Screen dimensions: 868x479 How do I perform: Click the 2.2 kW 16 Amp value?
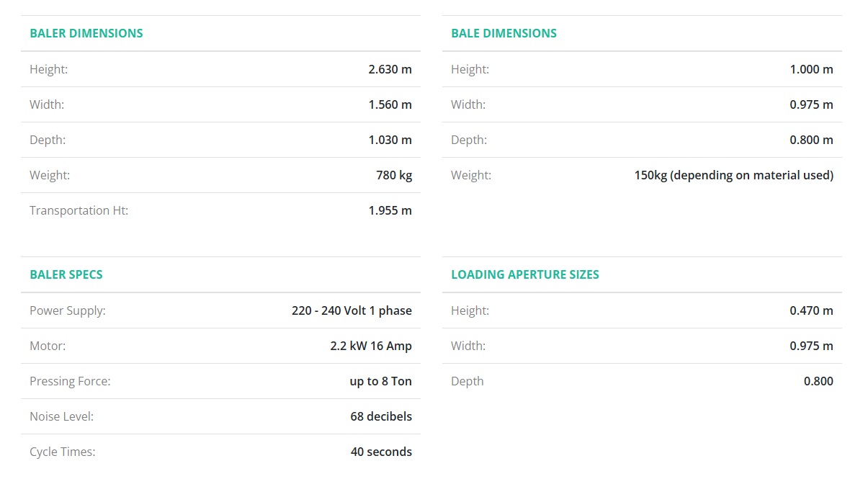[x=371, y=346]
